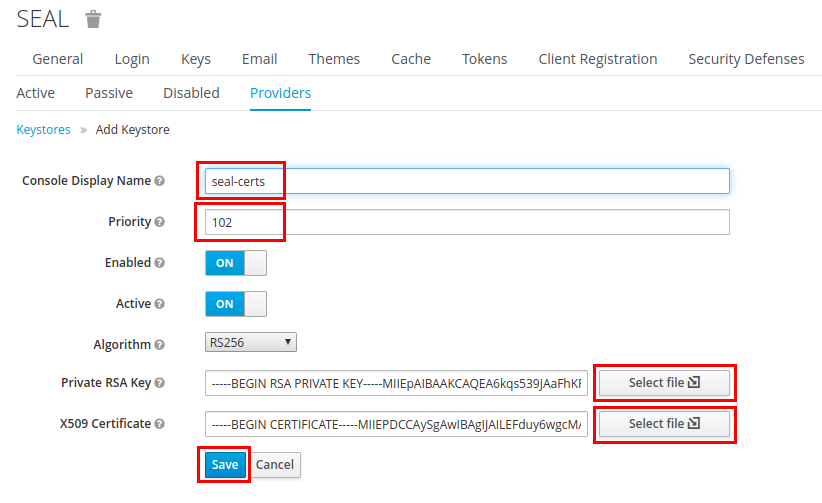Open the General tab

click(x=58, y=59)
